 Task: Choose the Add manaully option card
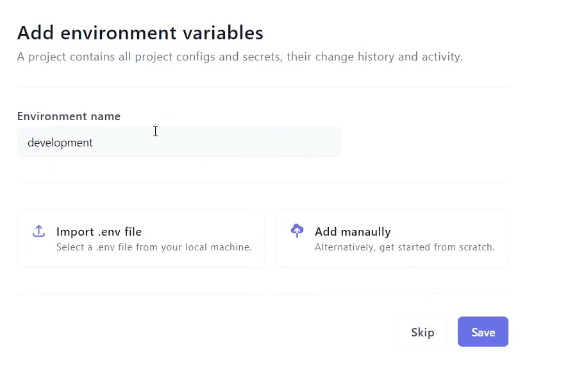[392, 239]
